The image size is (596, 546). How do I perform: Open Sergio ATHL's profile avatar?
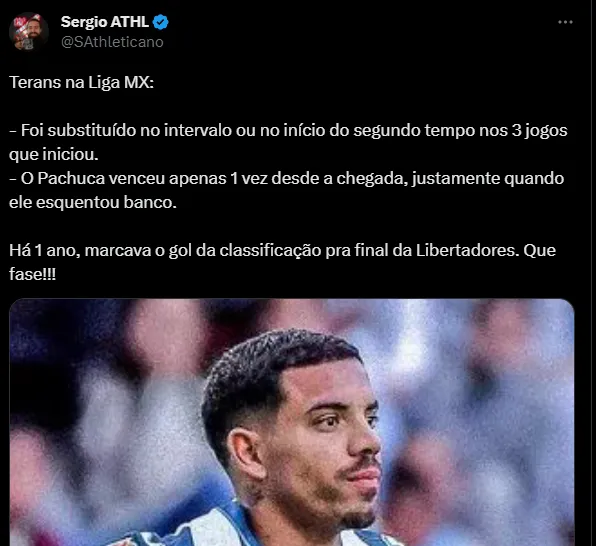tap(29, 31)
